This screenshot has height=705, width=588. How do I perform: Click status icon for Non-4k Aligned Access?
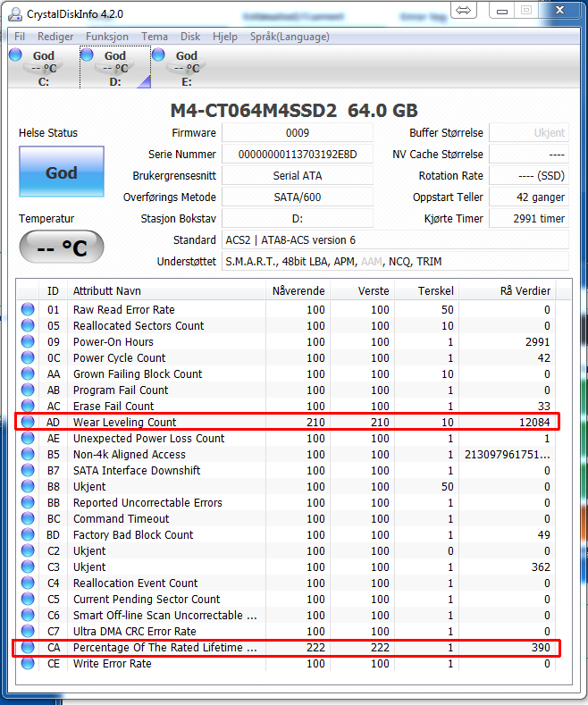click(28, 454)
